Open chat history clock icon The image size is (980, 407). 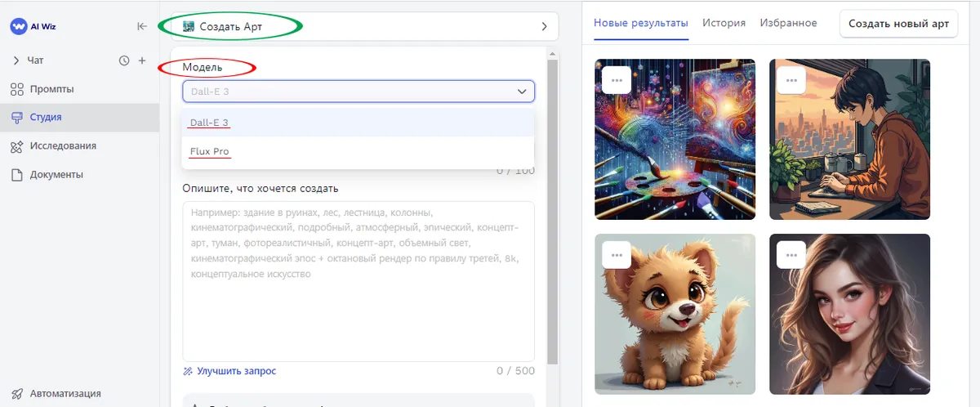(124, 60)
